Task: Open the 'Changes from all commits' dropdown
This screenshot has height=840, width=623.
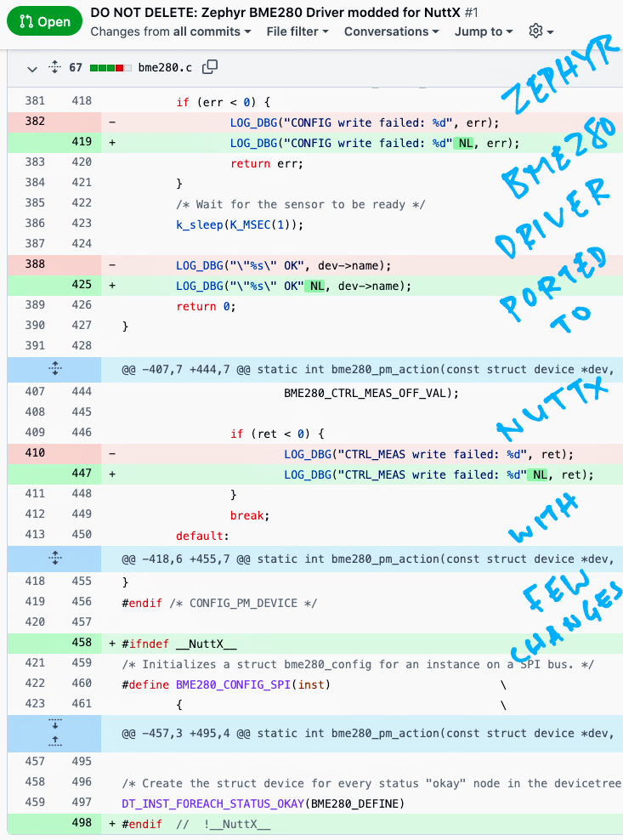Action: coord(170,31)
